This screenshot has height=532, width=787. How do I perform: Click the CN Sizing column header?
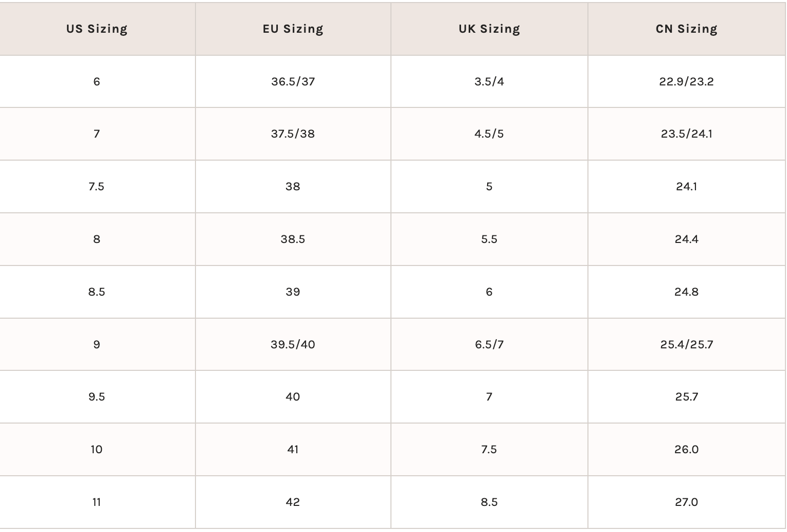(x=686, y=29)
